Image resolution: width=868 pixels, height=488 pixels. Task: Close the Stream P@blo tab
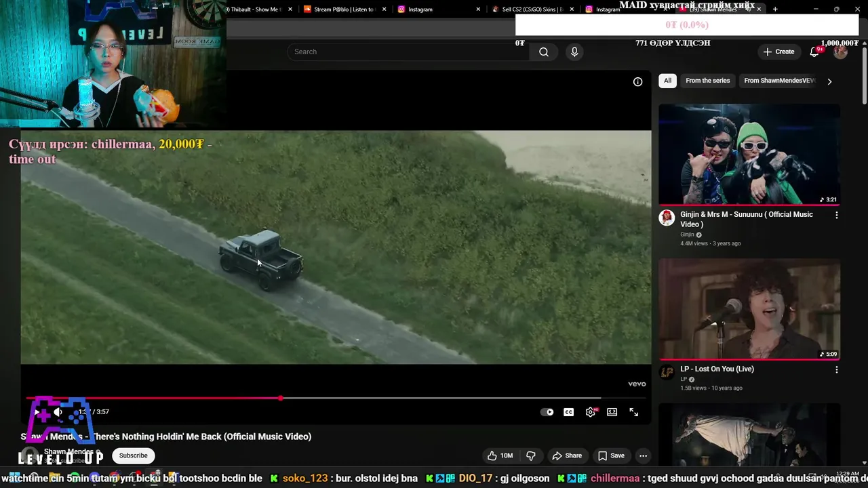click(384, 9)
